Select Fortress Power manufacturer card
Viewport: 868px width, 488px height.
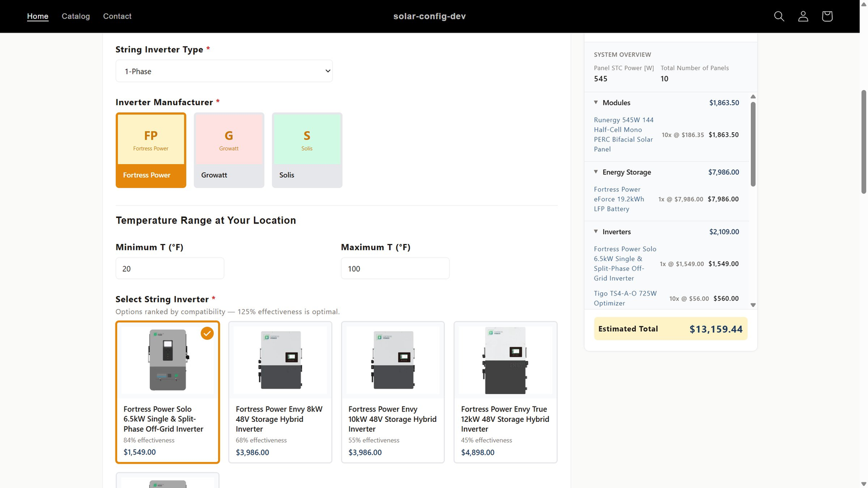(x=151, y=150)
